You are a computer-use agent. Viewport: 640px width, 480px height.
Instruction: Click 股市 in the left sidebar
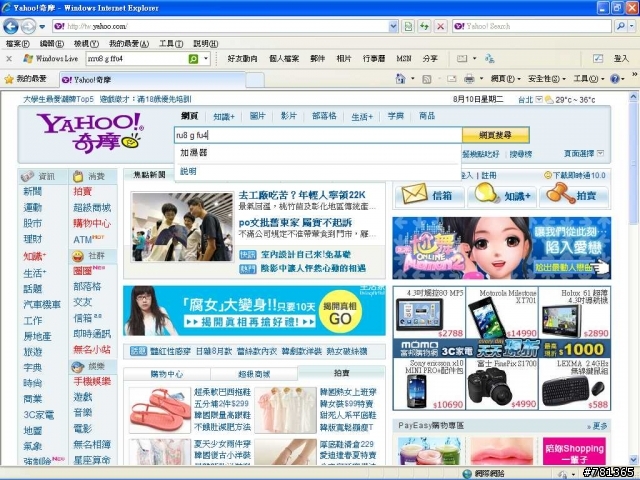(x=33, y=223)
